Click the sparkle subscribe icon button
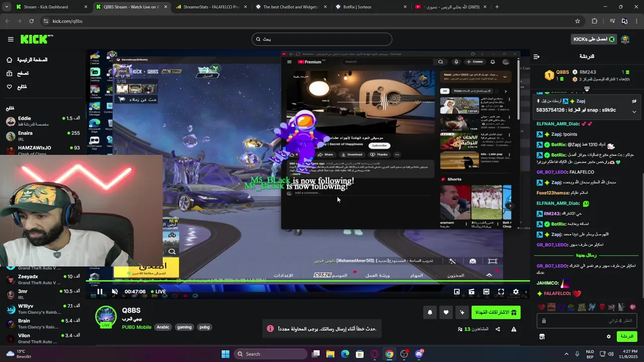 462,312
